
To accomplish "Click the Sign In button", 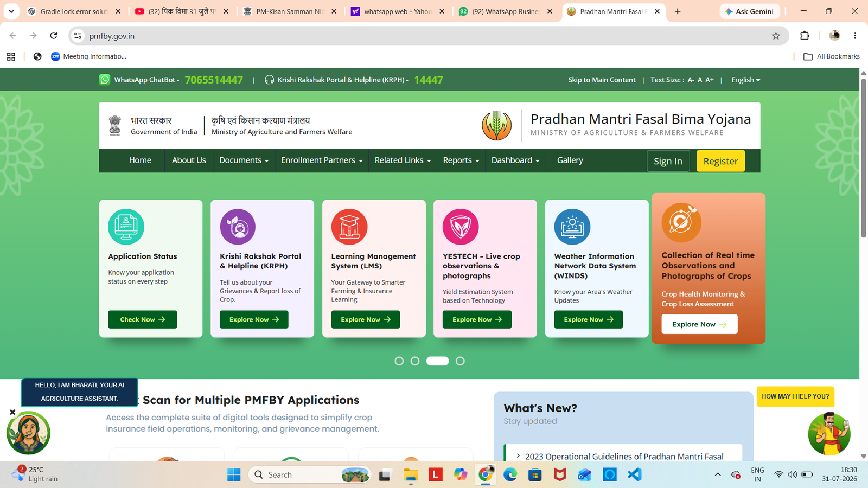I will pos(668,161).
